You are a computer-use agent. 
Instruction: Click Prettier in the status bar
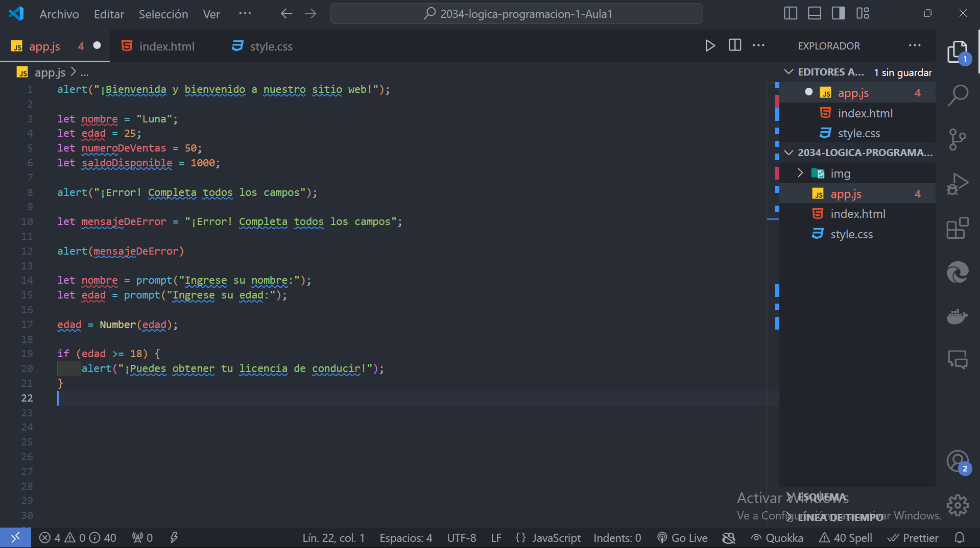click(914, 537)
